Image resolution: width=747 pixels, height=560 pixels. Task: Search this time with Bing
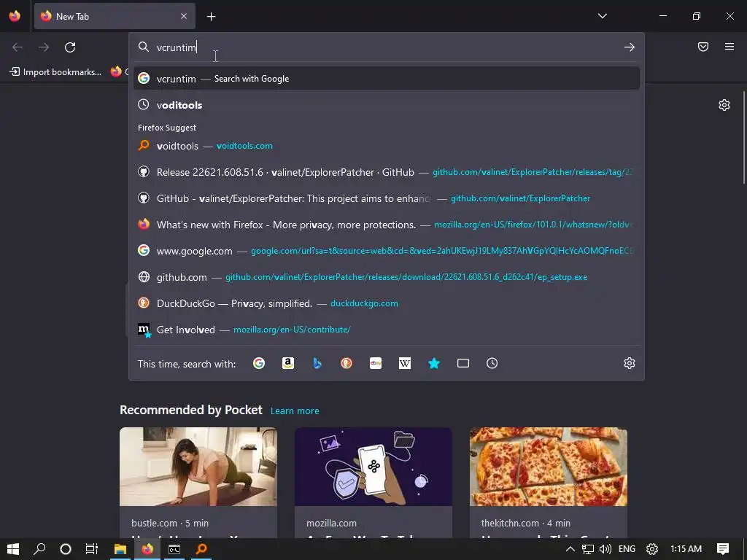pos(317,363)
